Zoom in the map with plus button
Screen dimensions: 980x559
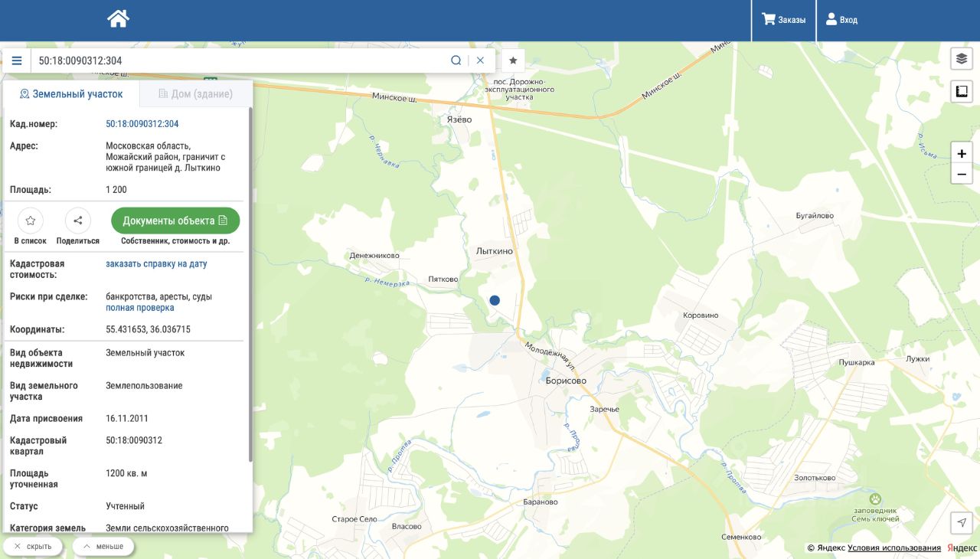[962, 153]
